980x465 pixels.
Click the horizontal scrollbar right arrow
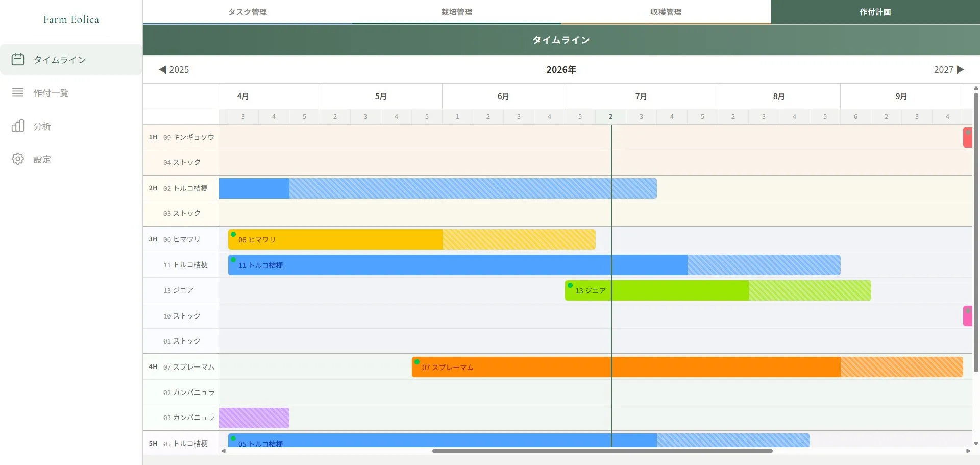click(x=968, y=451)
